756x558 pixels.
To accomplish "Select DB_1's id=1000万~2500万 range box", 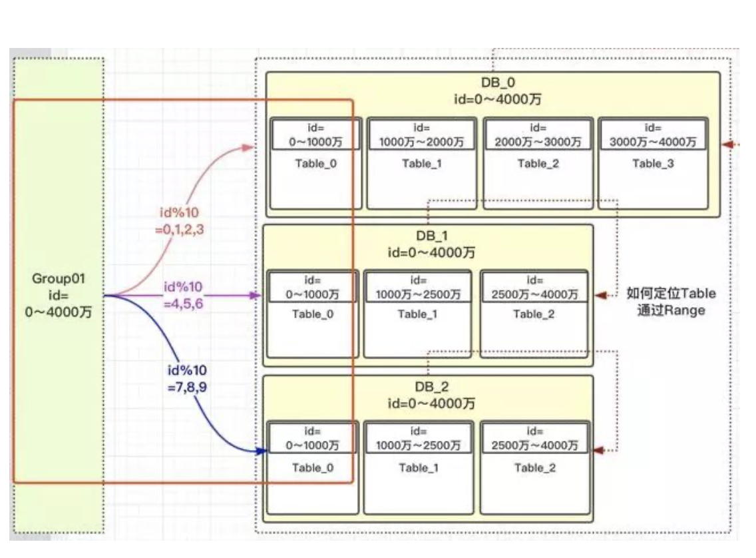I will click(x=417, y=288).
